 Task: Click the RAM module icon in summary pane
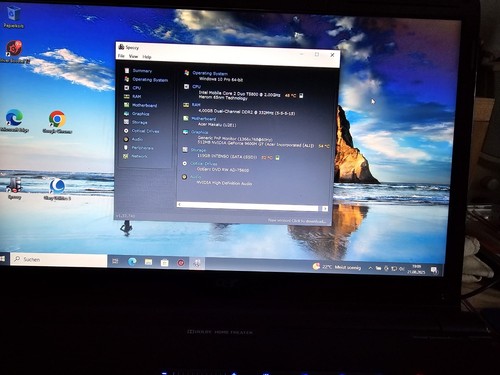pyautogui.click(x=186, y=105)
